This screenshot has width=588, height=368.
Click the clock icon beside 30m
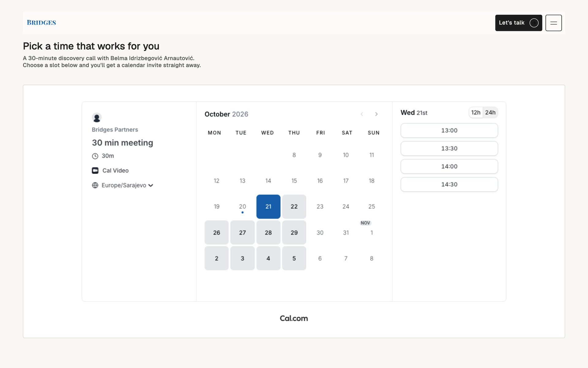[95, 156]
